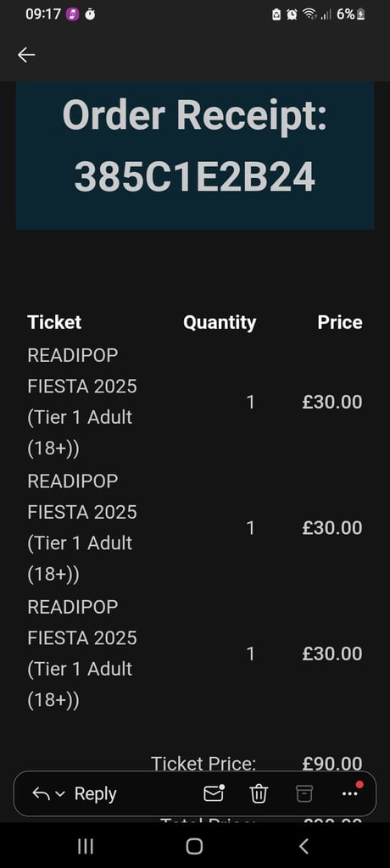Mark email as unread envelope icon
The width and height of the screenshot is (390, 868).
(214, 793)
